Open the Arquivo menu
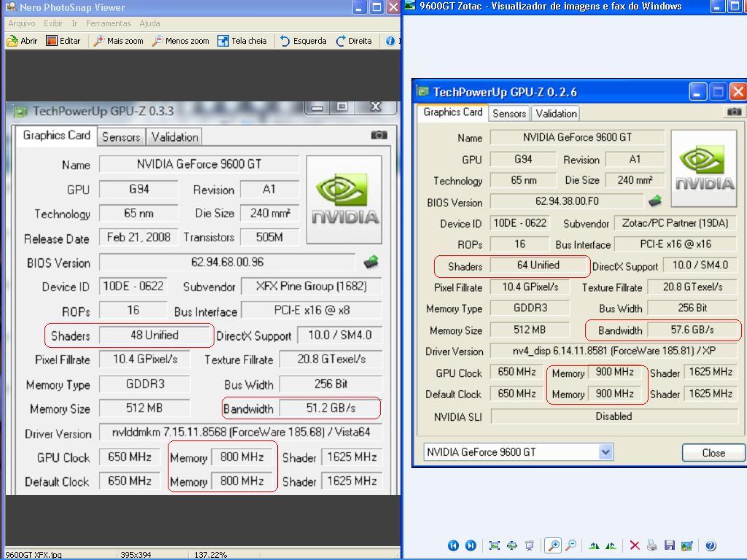 21,23
